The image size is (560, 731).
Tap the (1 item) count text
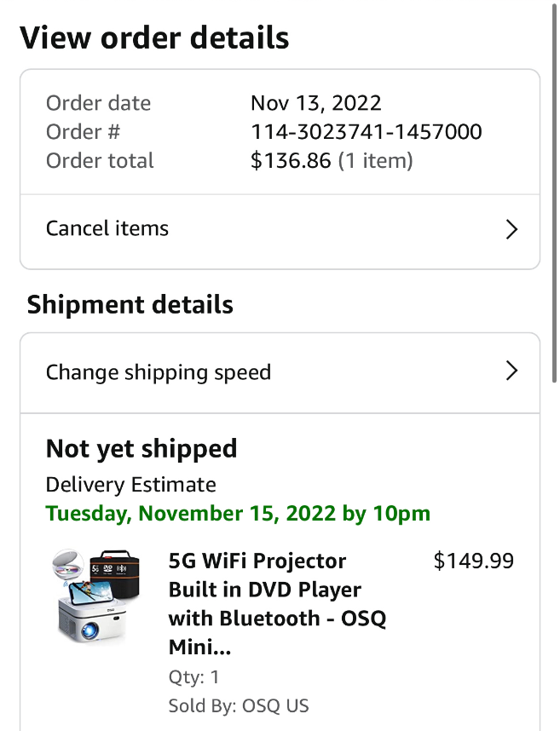tap(376, 161)
